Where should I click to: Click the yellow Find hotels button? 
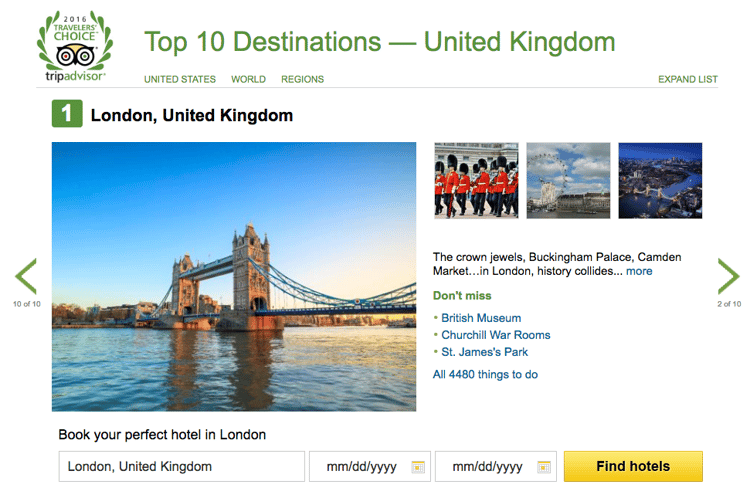pos(633,466)
